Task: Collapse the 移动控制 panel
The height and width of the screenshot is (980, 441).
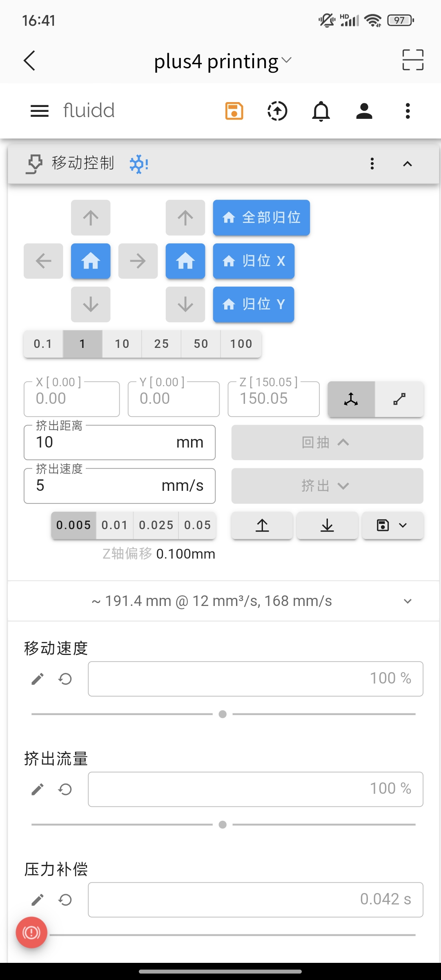Action: click(407, 164)
